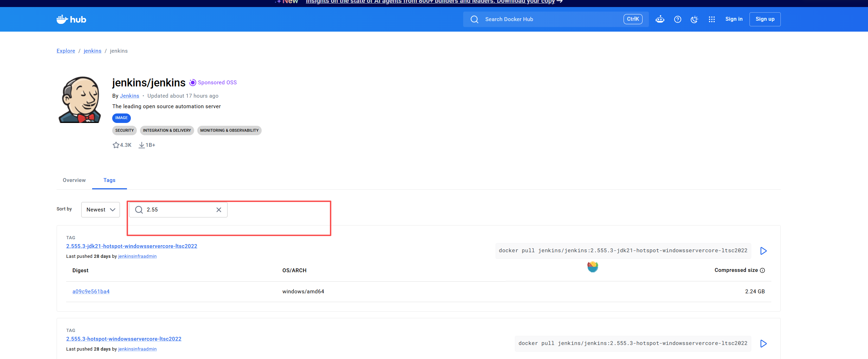Run the 2.555.3-hotspot-windowsservercore-ltsc2022 image play icon
Image resolution: width=868 pixels, height=359 pixels.
[763, 344]
